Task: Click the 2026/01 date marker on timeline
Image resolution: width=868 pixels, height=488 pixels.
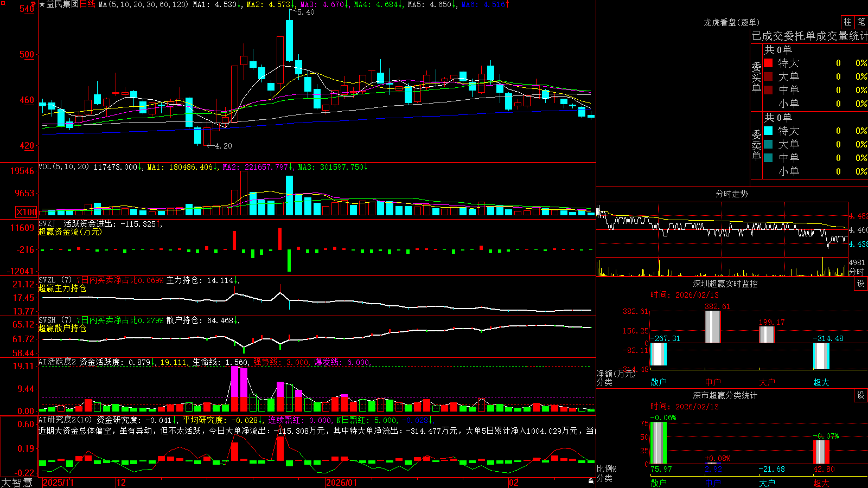Action: (341, 483)
